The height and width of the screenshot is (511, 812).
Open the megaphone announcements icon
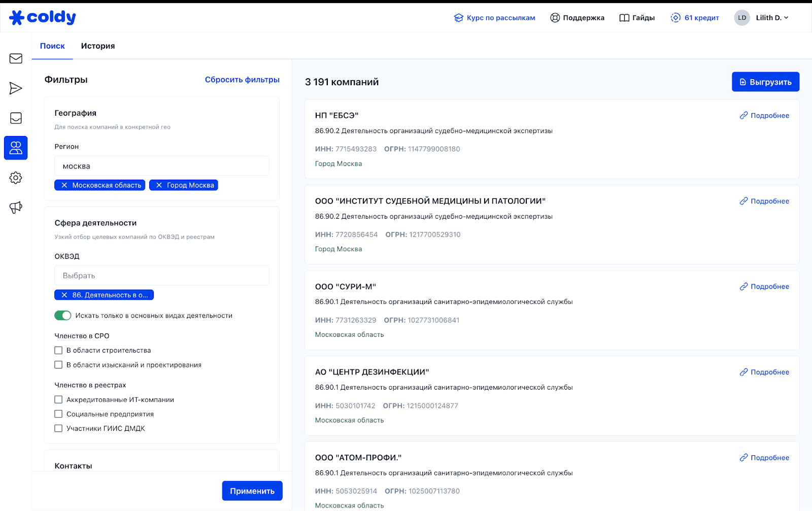click(16, 208)
